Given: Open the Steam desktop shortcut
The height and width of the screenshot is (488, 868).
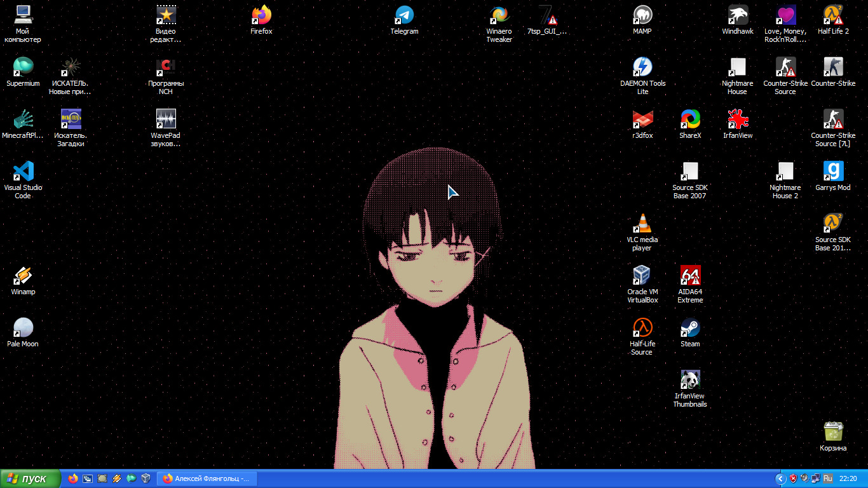Looking at the screenshot, I should (x=690, y=332).
